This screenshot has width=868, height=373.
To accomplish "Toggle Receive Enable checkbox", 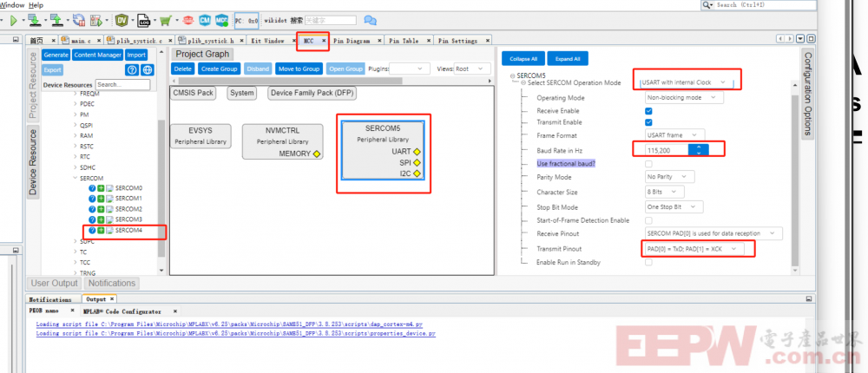I will point(648,111).
